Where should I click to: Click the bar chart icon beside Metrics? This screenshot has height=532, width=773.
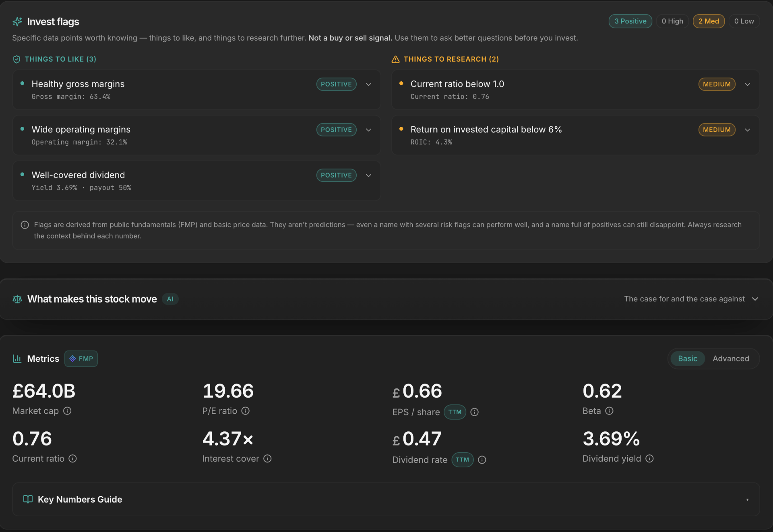17,359
